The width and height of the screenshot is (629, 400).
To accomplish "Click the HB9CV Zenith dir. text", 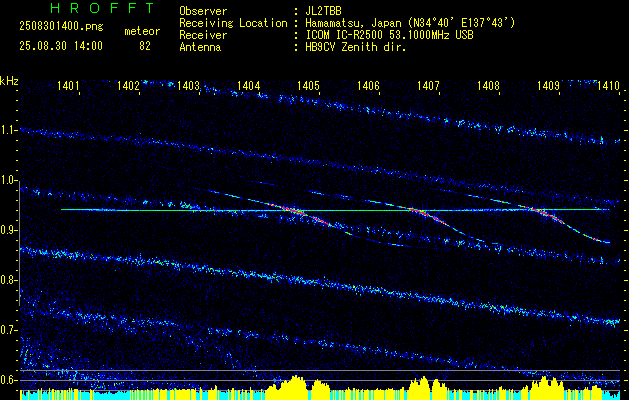I will click(356, 47).
